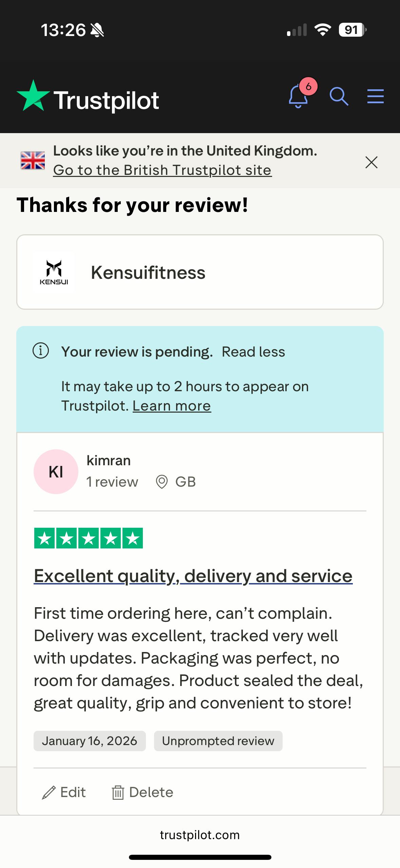Open the Kensuifitness company name
The image size is (400, 868).
click(x=148, y=272)
